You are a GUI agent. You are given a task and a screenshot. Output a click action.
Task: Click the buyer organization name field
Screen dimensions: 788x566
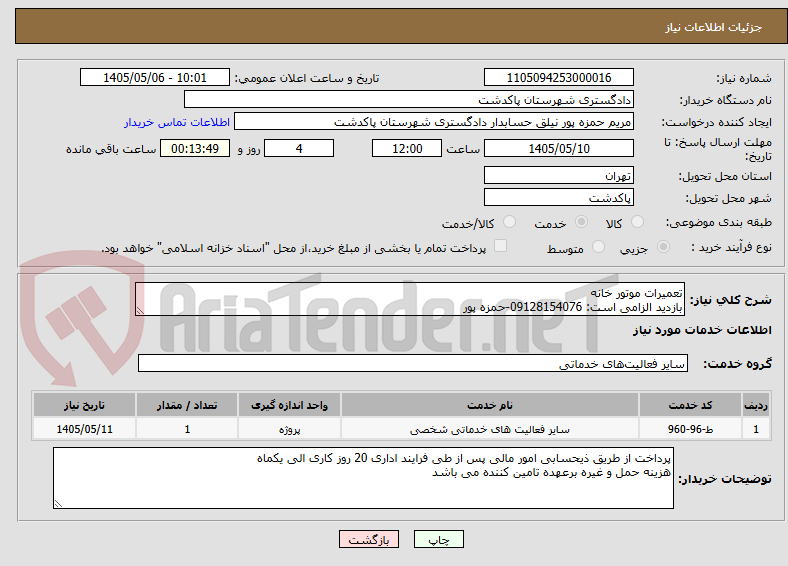click(x=409, y=100)
